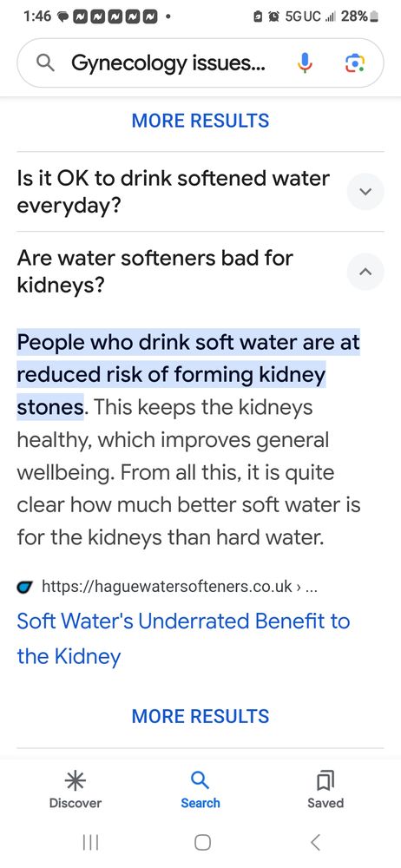Expand the softened water everyday question
Viewport: 401px width, 868px height.
[173, 192]
